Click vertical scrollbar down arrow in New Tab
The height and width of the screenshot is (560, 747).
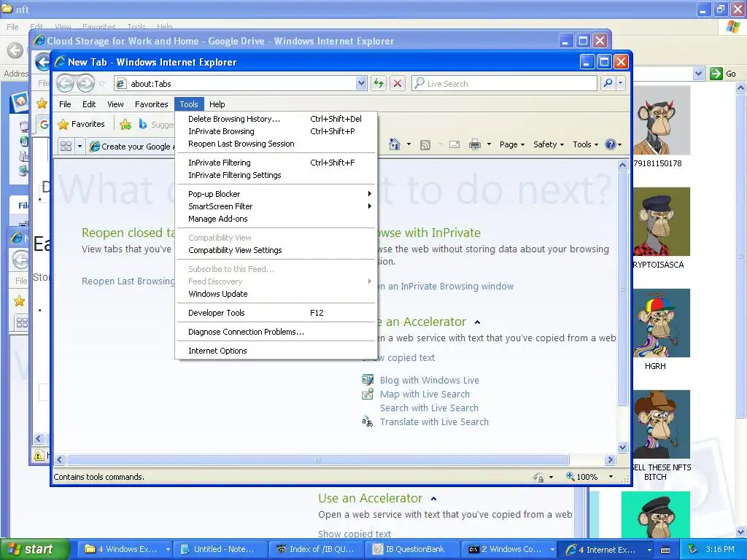[x=622, y=447]
